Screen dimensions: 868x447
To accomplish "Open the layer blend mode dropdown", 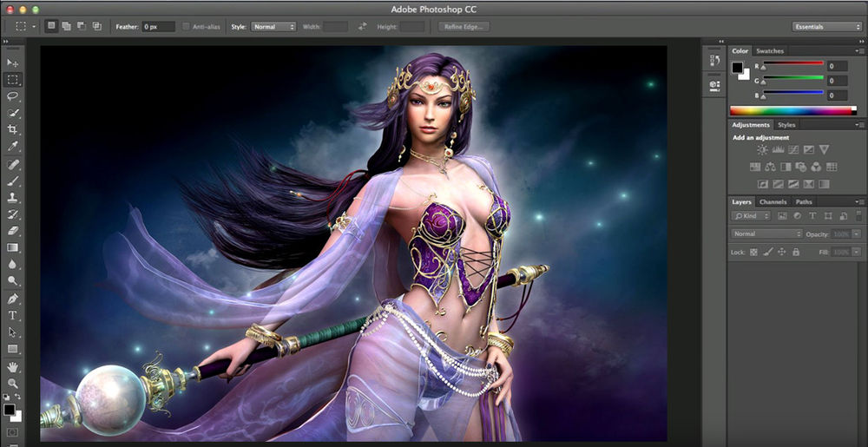I will (x=766, y=234).
